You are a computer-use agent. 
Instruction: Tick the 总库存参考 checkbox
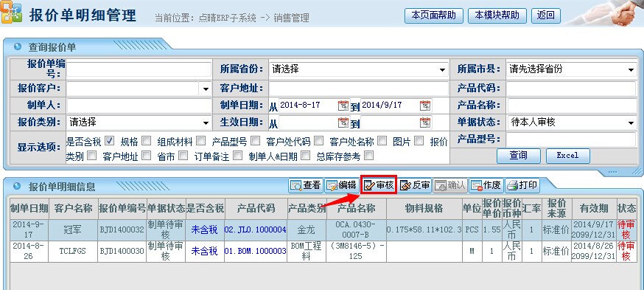tap(369, 156)
